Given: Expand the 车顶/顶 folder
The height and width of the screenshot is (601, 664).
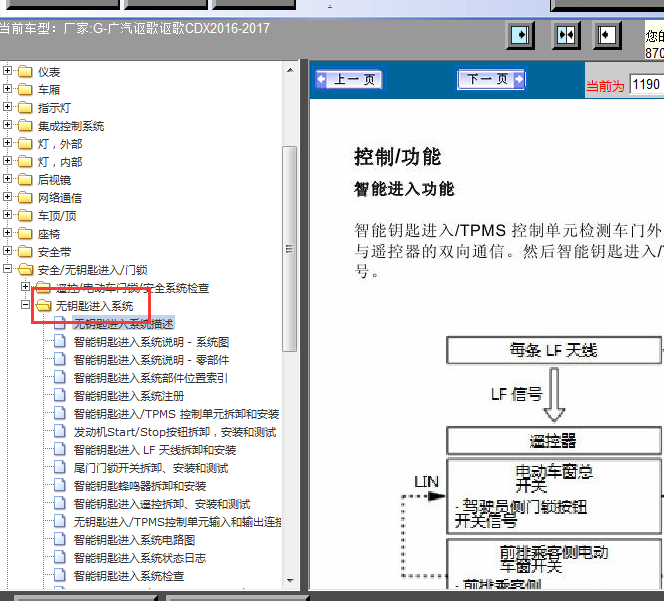Looking at the screenshot, I should click(x=7, y=214).
